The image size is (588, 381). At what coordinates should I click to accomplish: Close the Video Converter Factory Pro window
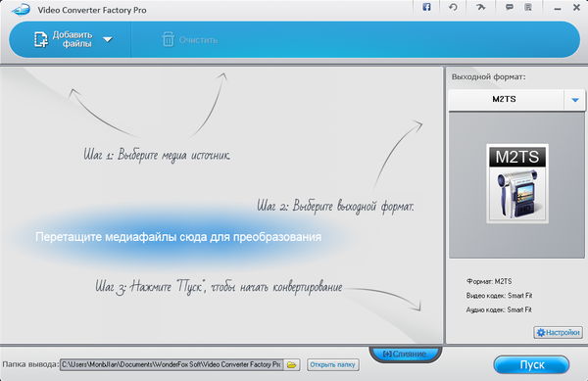click(x=577, y=8)
